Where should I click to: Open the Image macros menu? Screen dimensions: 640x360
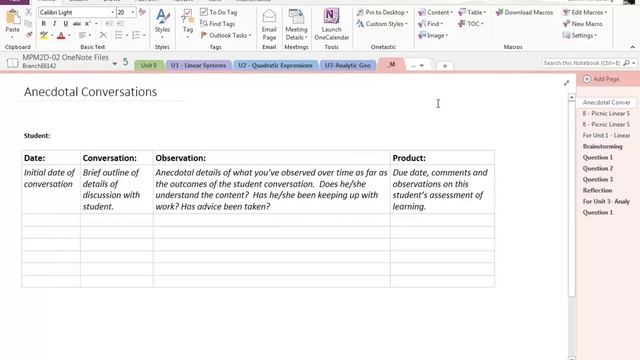tap(433, 36)
